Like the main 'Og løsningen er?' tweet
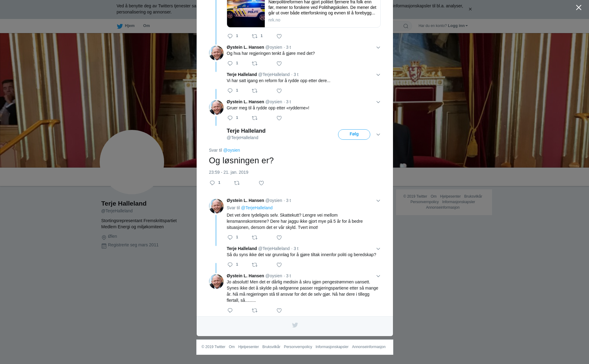 [261, 183]
